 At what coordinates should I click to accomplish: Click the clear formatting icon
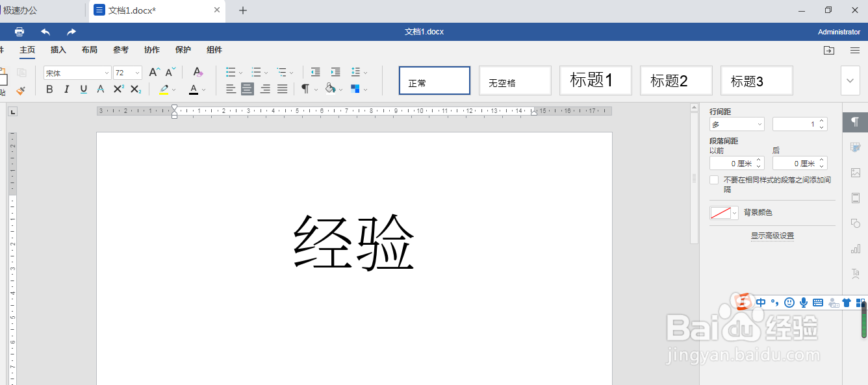point(198,72)
